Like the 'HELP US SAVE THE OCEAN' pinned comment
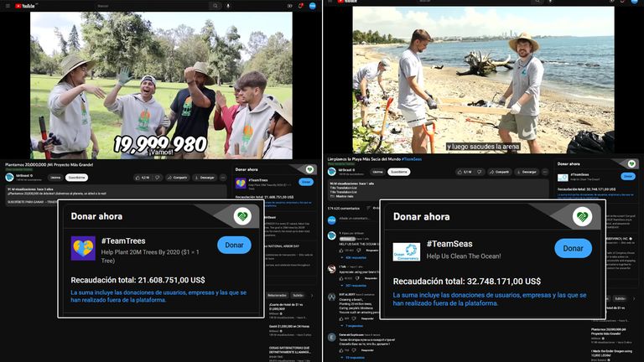 341,250
